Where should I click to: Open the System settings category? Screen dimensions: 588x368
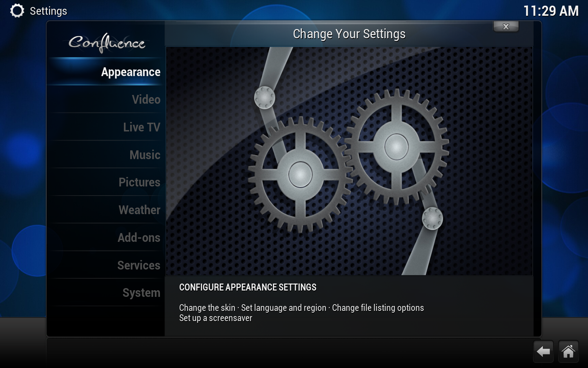tap(141, 293)
